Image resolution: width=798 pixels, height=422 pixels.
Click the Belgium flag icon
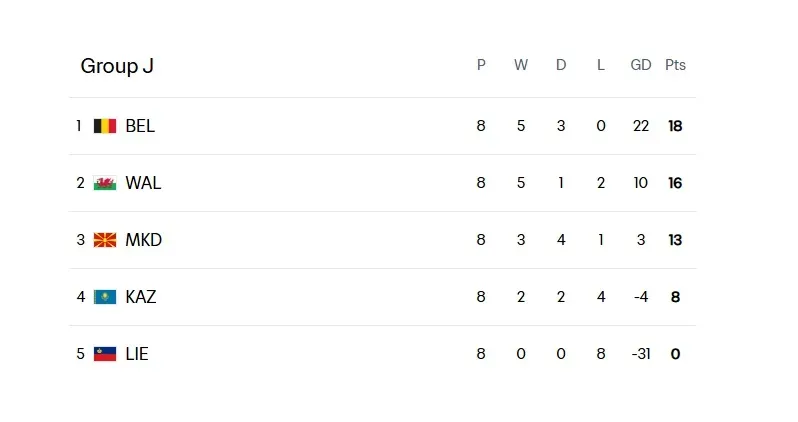pyautogui.click(x=105, y=126)
